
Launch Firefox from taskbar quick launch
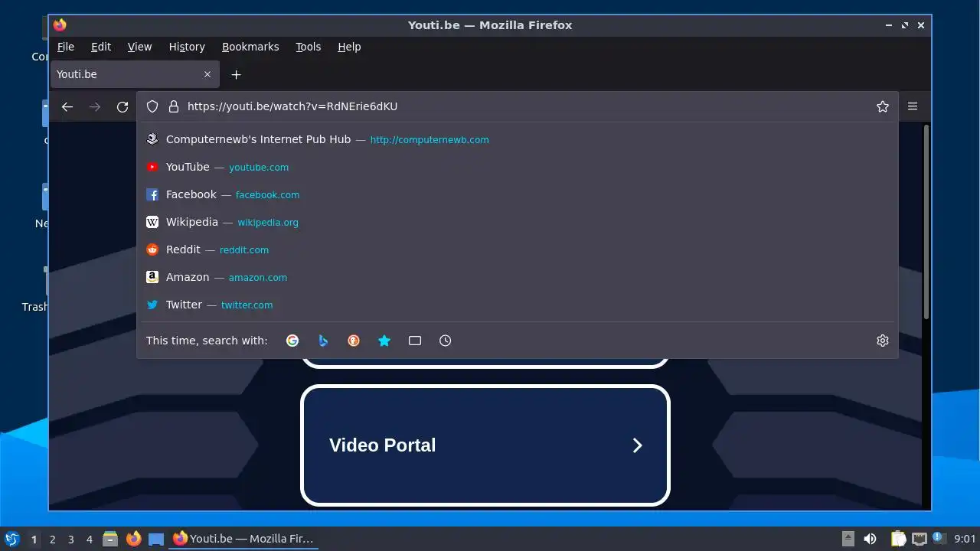134,539
